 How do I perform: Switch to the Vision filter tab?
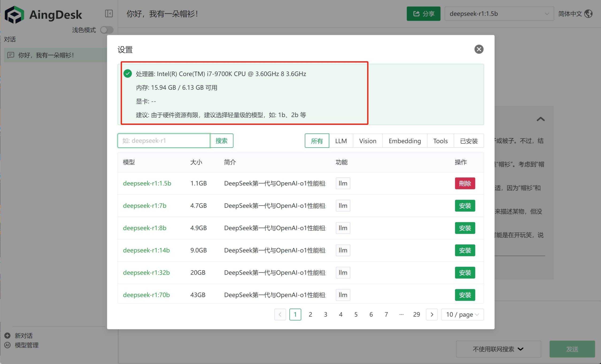point(367,141)
